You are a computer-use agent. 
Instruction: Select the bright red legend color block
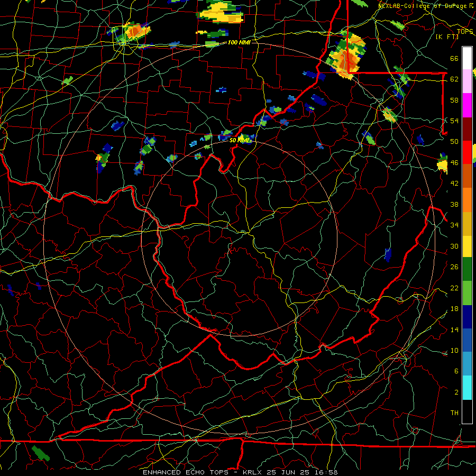[x=467, y=152]
